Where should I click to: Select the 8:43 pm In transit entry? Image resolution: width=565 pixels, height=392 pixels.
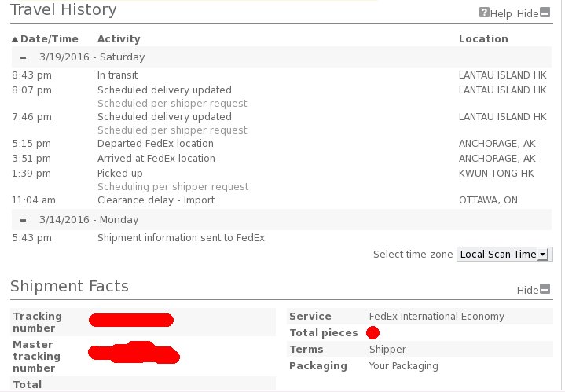(x=118, y=75)
